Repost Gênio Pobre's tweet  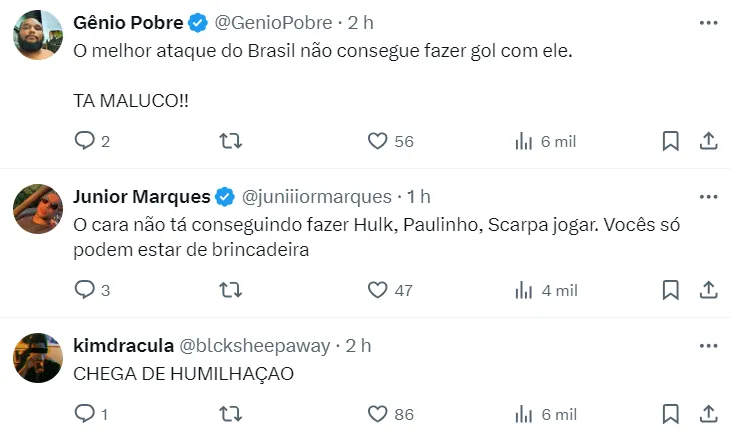(230, 142)
